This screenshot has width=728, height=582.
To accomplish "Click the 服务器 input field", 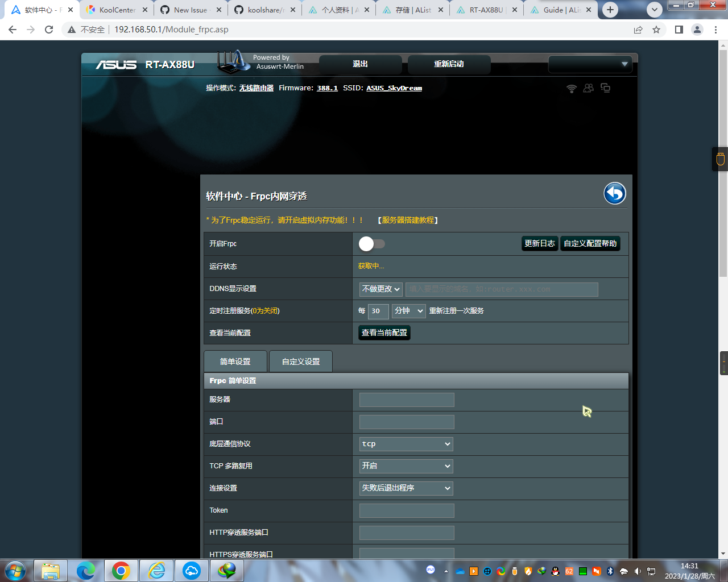I will [x=406, y=400].
